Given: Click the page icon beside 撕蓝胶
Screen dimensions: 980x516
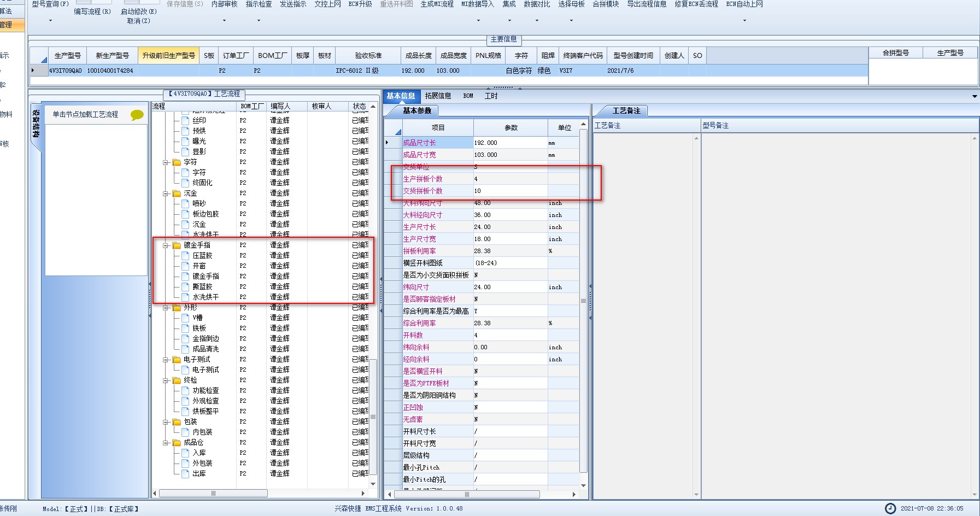Looking at the screenshot, I should click(185, 286).
